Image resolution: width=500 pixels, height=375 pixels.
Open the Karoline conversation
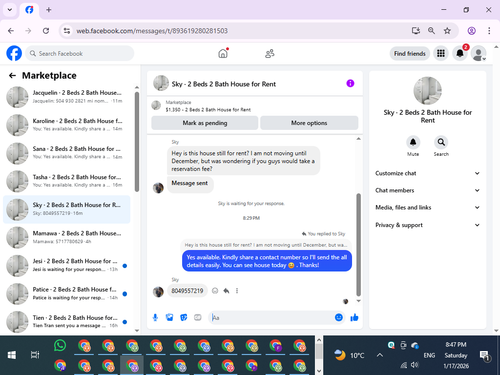pos(67,125)
